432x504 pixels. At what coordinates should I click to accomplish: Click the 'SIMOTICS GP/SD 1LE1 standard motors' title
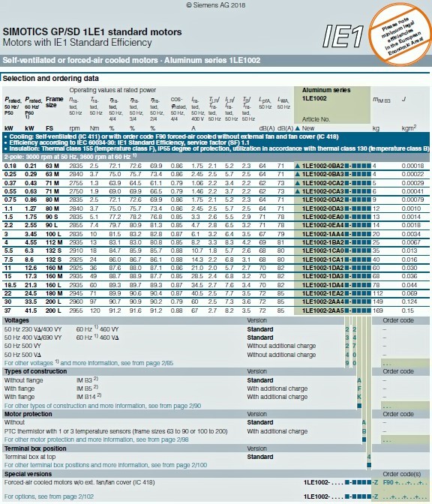point(92,31)
